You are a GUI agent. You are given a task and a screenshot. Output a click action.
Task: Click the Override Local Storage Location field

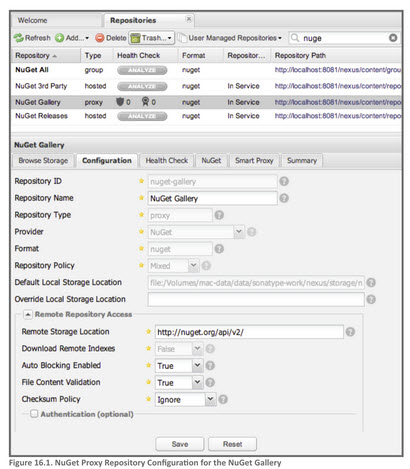coord(256,299)
